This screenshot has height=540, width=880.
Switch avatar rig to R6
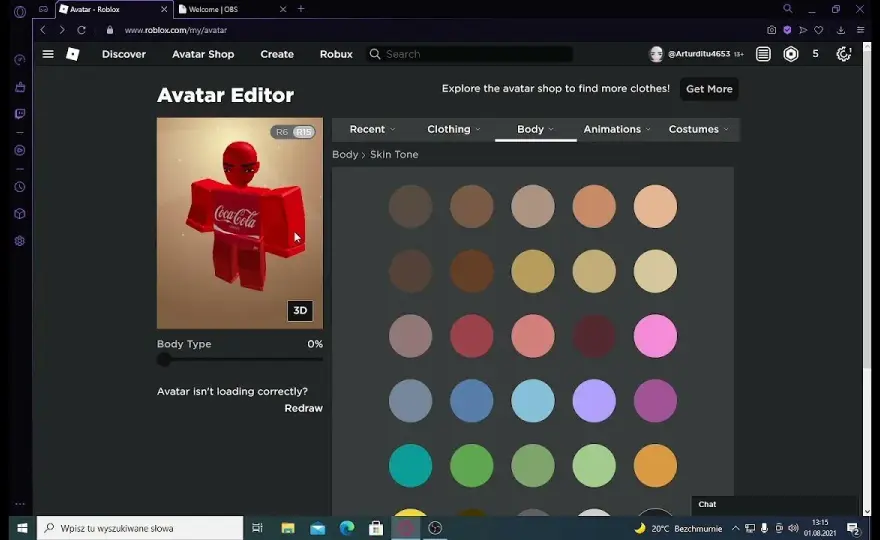pos(282,132)
